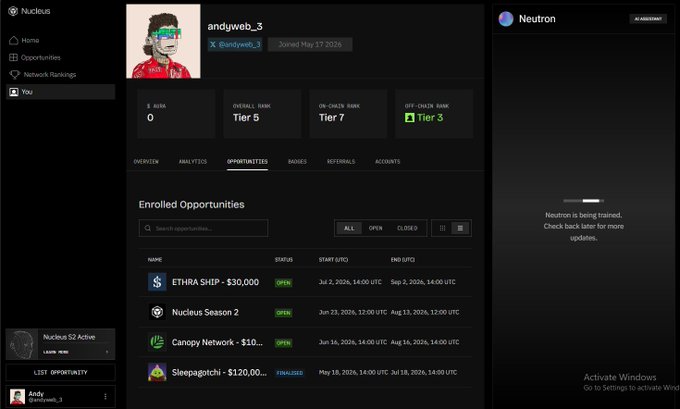Switch to list view layout
680x409 pixels.
click(x=460, y=228)
